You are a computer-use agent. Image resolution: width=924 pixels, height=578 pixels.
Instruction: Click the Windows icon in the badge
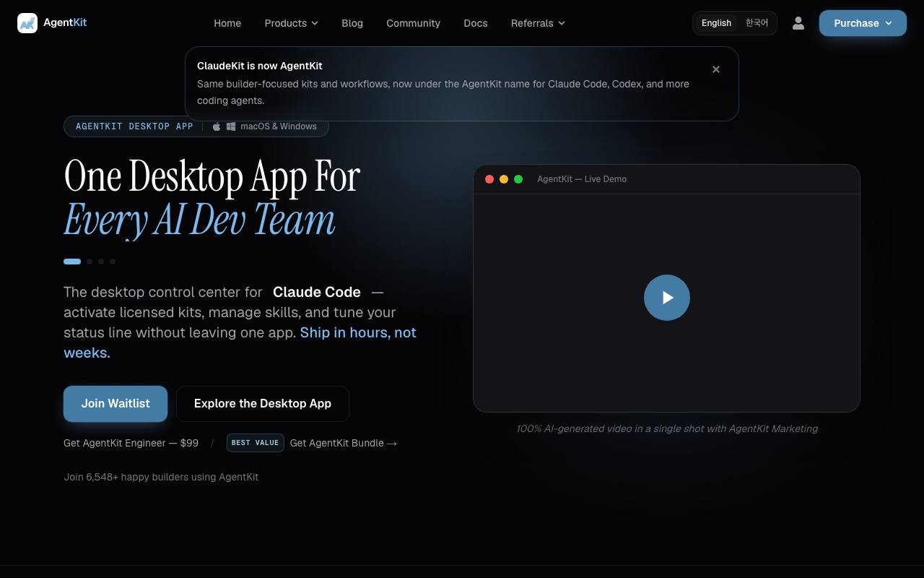(231, 126)
